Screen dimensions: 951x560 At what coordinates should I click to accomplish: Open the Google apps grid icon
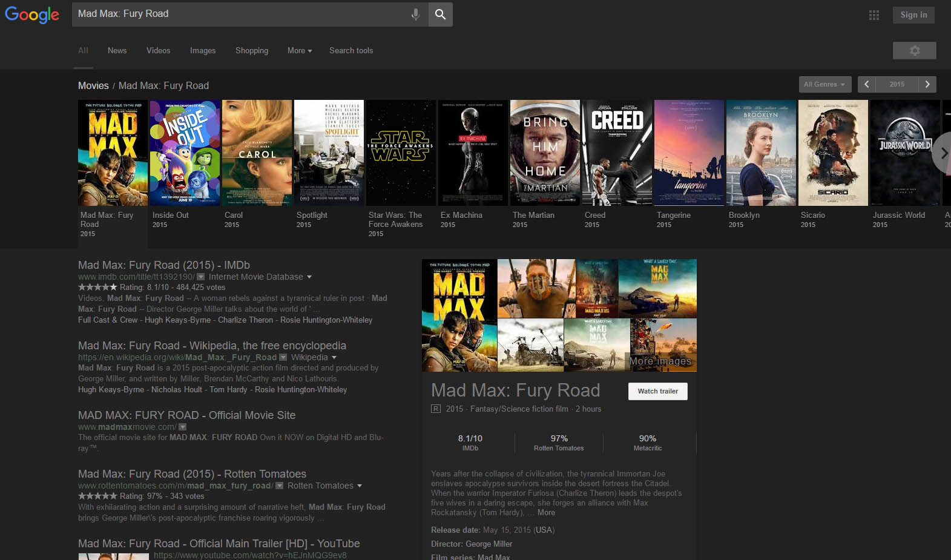pyautogui.click(x=874, y=15)
